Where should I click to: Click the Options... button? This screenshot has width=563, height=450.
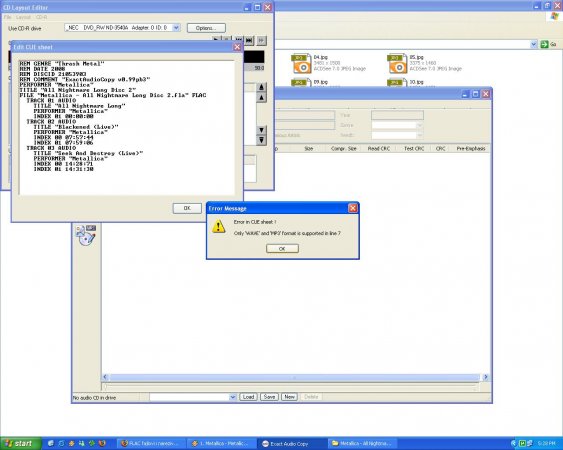coord(206,28)
